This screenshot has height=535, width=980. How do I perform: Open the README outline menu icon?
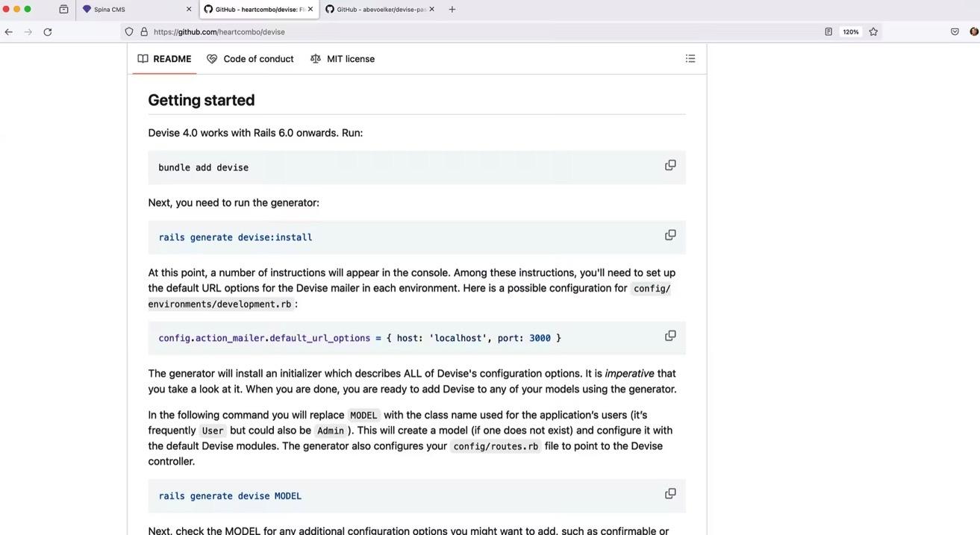pyautogui.click(x=690, y=59)
